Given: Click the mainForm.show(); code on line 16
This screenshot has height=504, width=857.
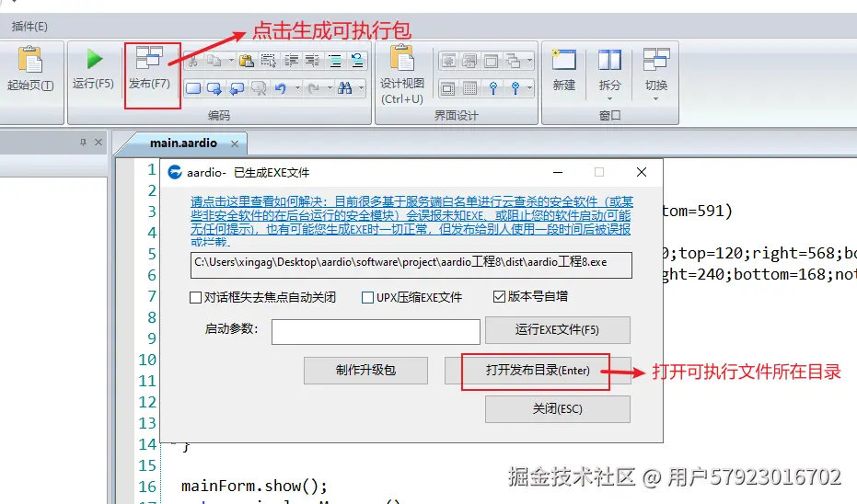Looking at the screenshot, I should click(x=254, y=486).
